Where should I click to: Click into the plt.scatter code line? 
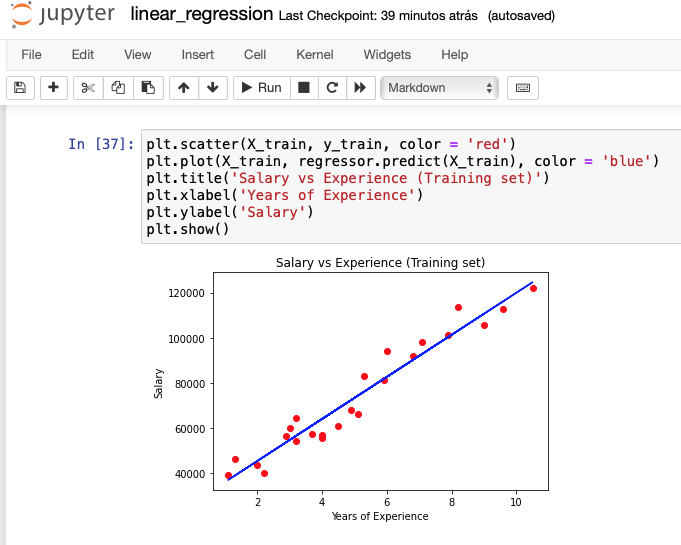coord(331,144)
